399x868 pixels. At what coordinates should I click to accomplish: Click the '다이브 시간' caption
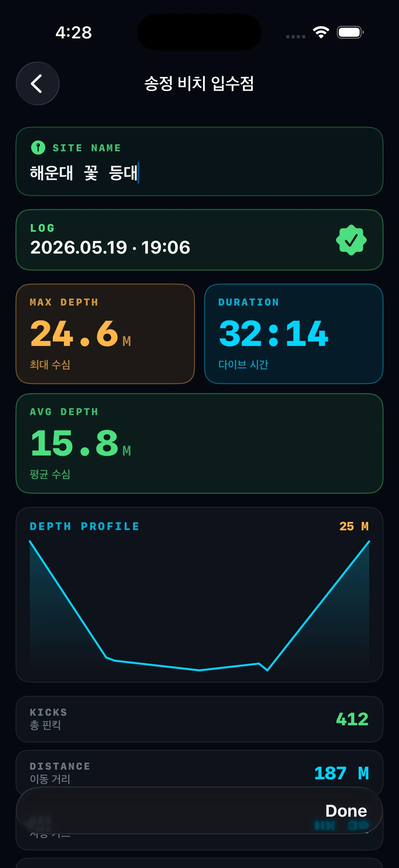244,364
